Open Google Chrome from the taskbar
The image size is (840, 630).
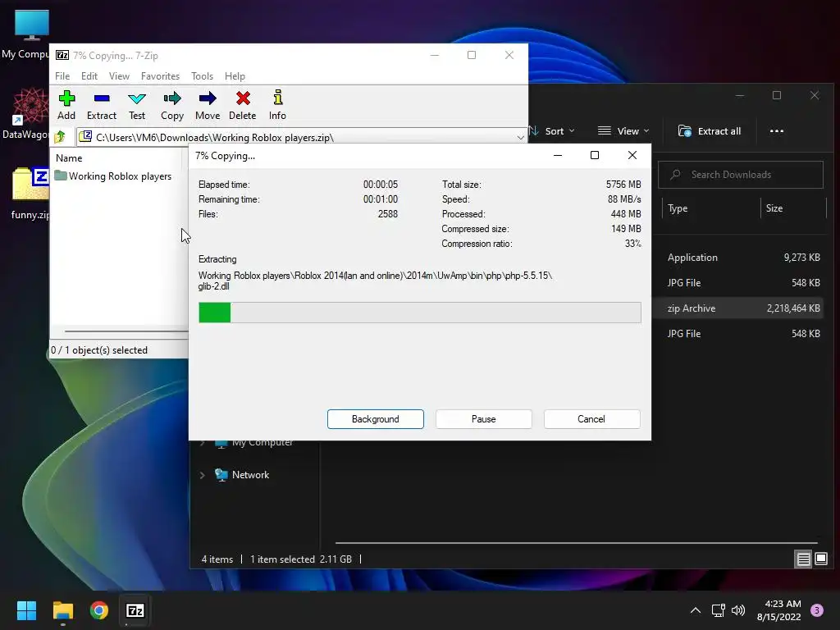point(99,610)
